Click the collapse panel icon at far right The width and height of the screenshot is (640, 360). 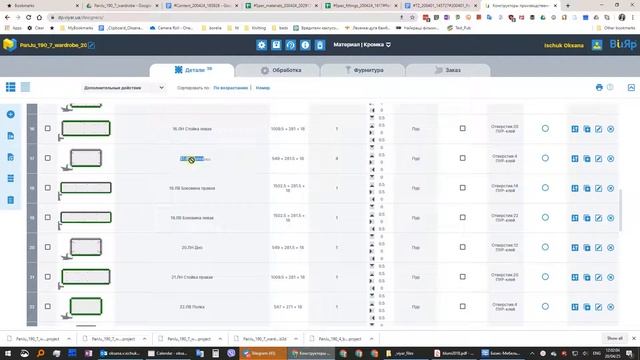coord(631,87)
